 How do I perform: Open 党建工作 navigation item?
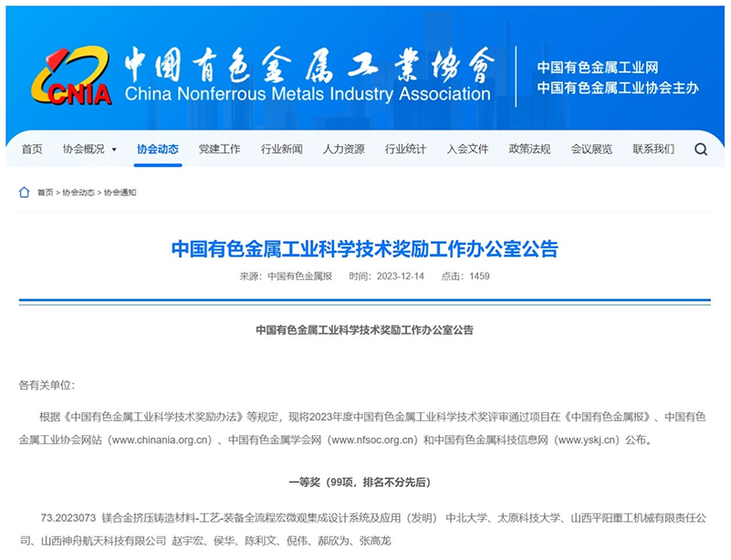click(x=220, y=149)
